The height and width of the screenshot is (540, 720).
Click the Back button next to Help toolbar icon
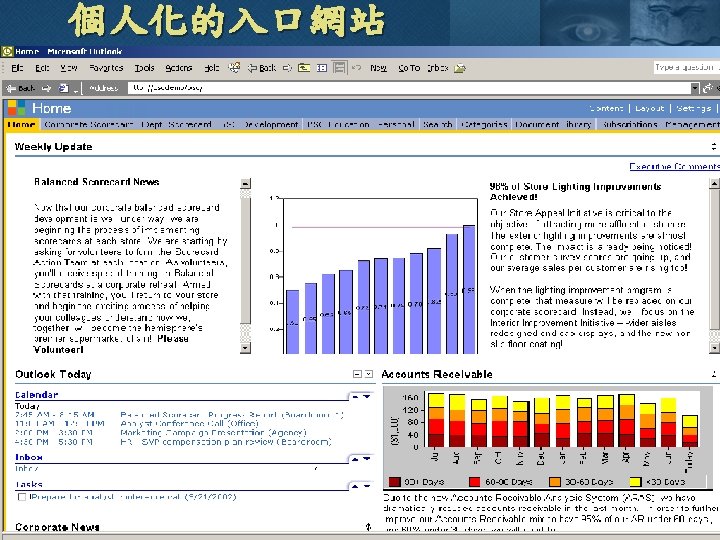coord(262,68)
